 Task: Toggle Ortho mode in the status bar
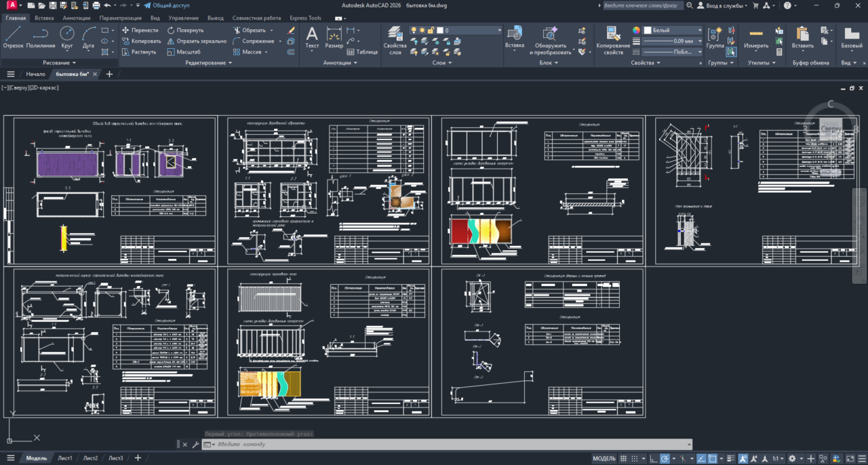[x=654, y=459]
